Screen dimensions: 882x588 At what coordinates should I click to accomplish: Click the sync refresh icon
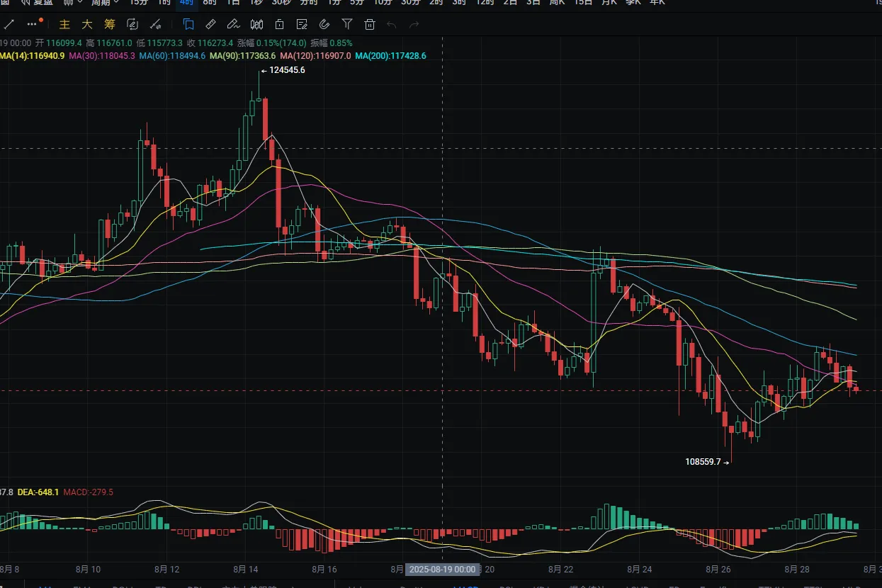(132, 24)
